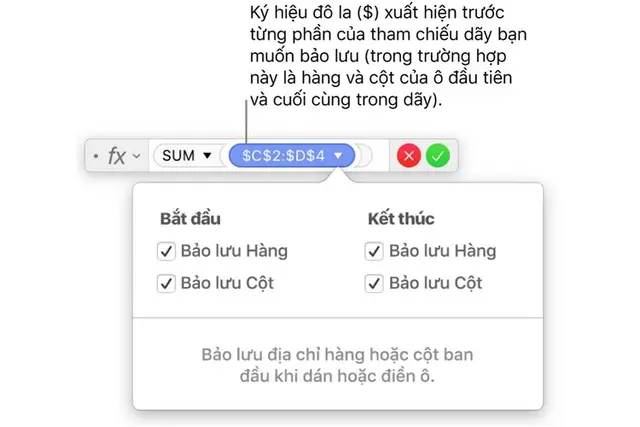Click the fx formula icon
The width and height of the screenshot is (640, 427).
pyautogui.click(x=117, y=156)
